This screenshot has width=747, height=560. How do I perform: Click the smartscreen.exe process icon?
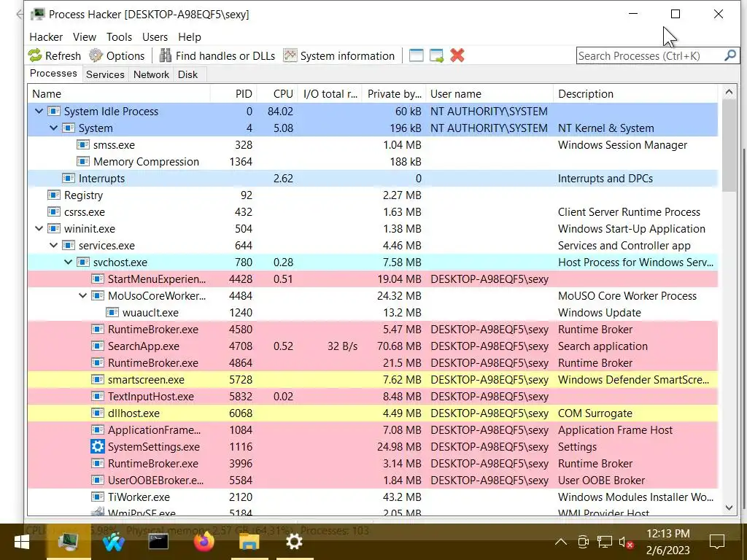(x=97, y=379)
